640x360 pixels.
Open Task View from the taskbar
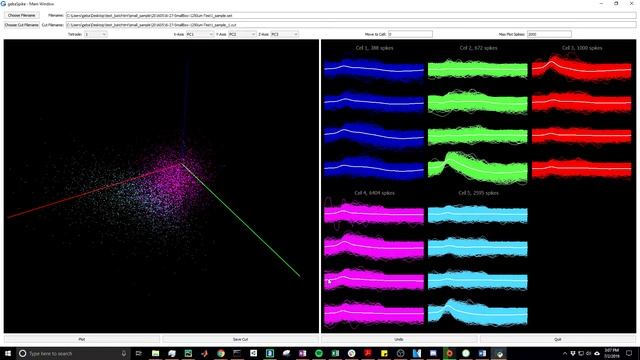tap(139, 353)
